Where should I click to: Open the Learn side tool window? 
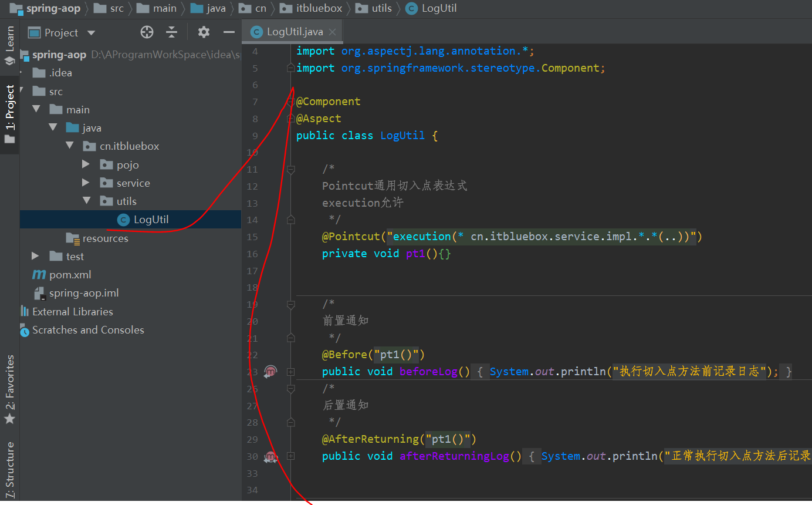[9, 45]
